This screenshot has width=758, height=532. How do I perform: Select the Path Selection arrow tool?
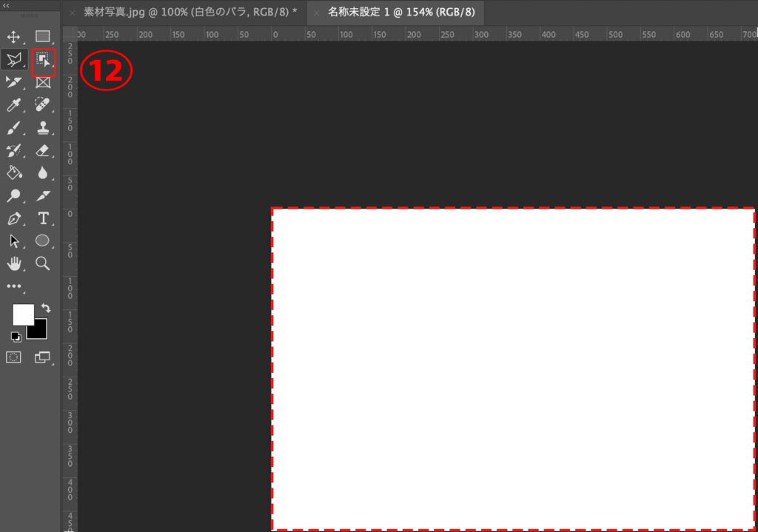13,240
